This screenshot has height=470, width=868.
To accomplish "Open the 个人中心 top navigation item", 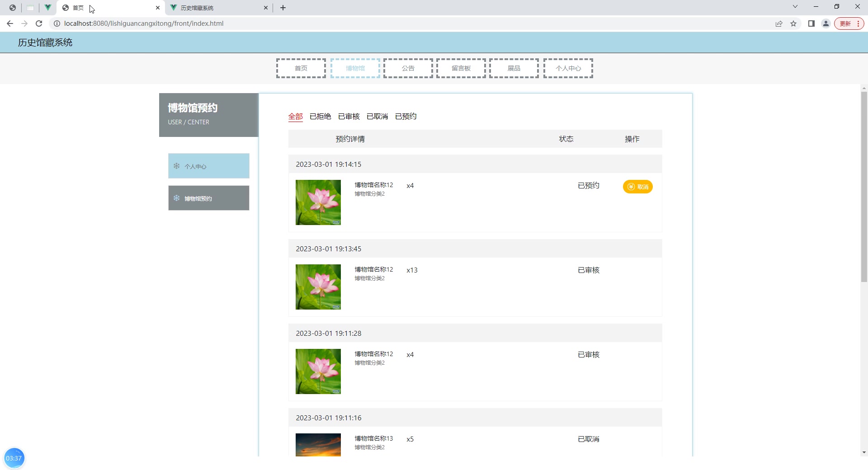I will (568, 68).
